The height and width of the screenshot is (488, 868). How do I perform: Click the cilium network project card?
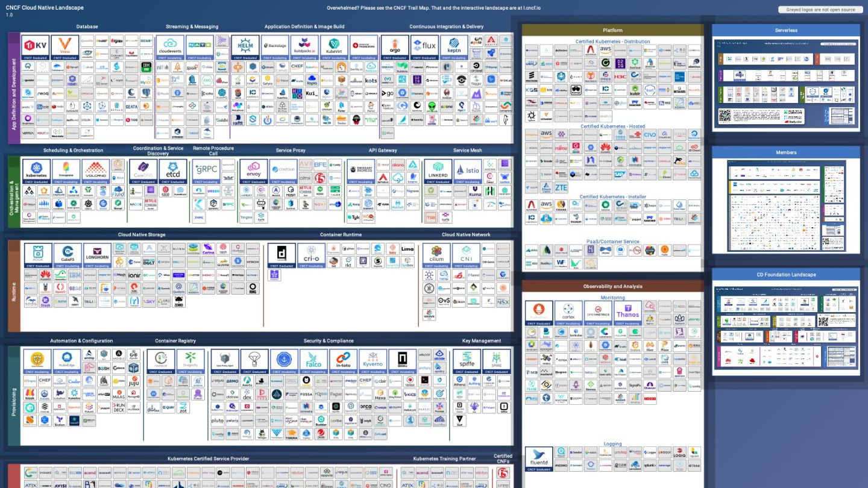click(436, 255)
